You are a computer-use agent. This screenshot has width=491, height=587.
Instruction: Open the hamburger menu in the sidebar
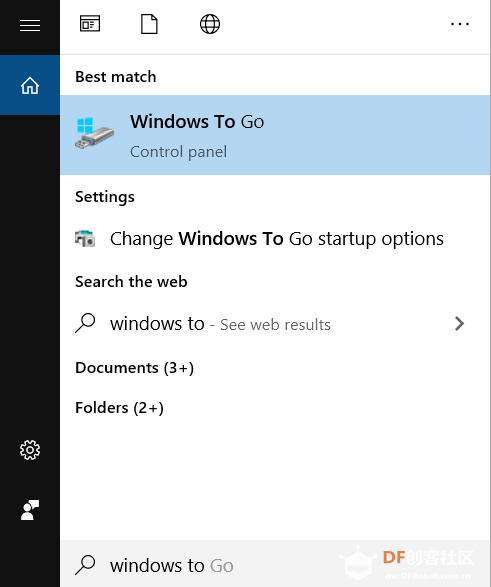coord(30,25)
